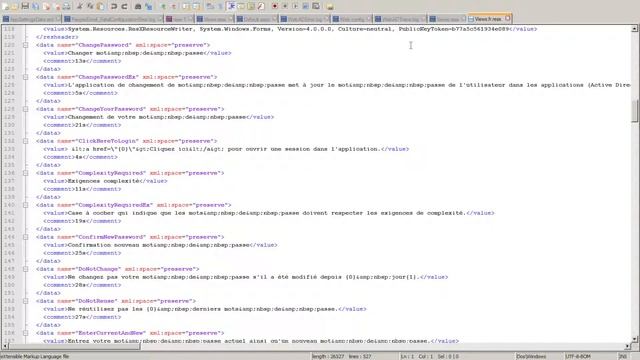Click the comment text 19s on line 142
Viewport: 640px width, 360px height.
tap(80, 221)
